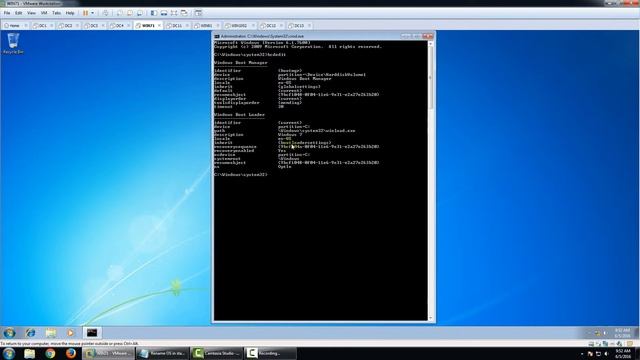Switch to Unity mode icon
This screenshot has width=640, height=360.
pos(184,13)
